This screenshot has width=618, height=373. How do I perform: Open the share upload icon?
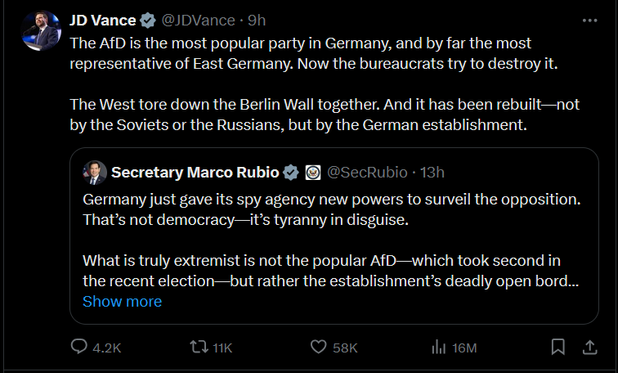590,347
